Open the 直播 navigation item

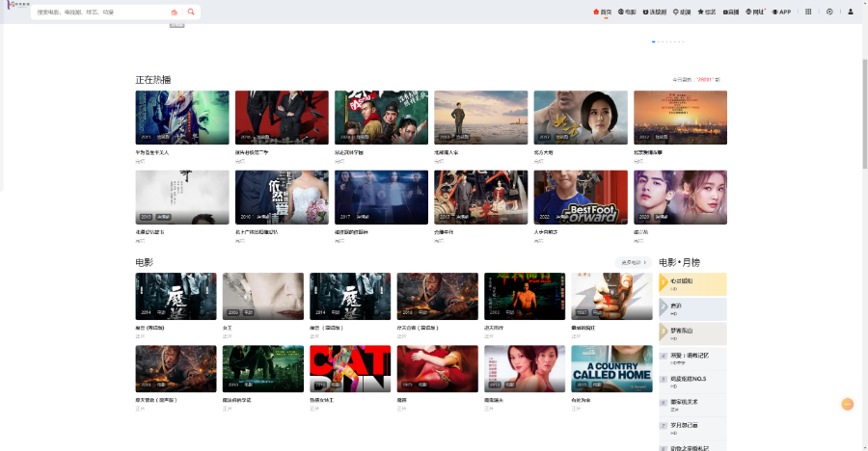point(731,12)
